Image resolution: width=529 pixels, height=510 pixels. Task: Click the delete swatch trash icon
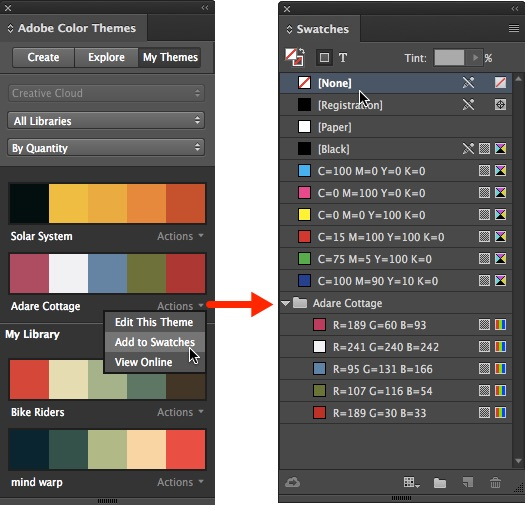pyautogui.click(x=495, y=482)
